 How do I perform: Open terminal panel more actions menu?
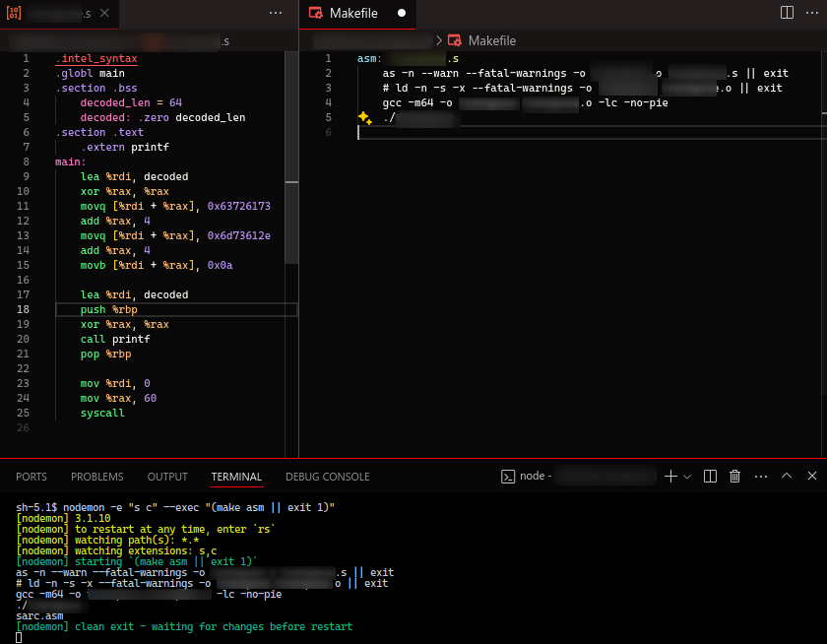click(760, 477)
